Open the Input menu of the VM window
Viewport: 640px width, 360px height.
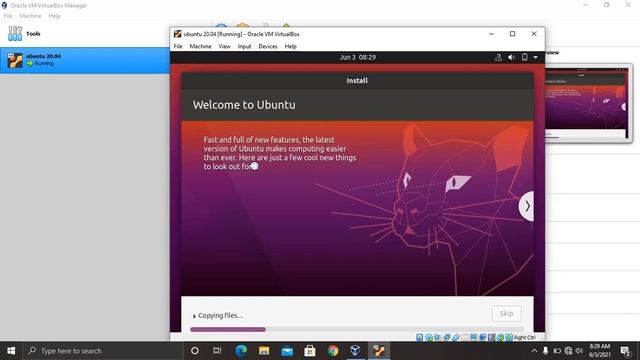coord(244,47)
